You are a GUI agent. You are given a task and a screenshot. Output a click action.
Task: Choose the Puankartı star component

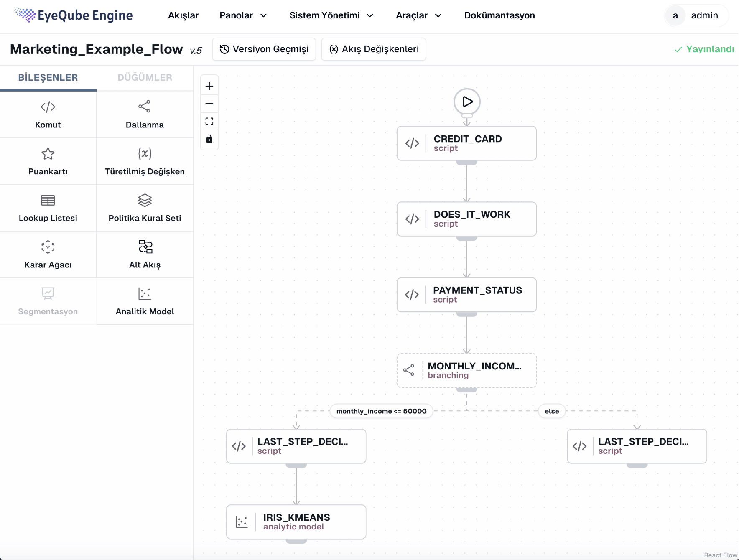(x=48, y=161)
